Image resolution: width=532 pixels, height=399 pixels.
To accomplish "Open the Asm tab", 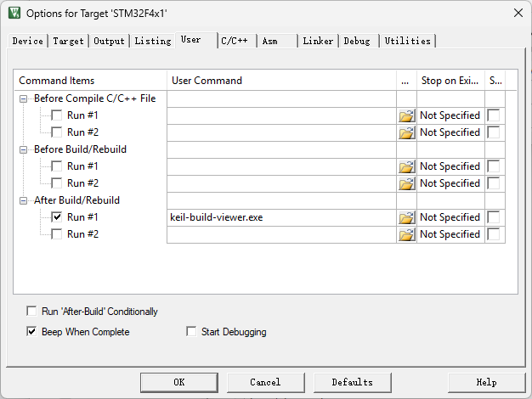I will pos(277,41).
